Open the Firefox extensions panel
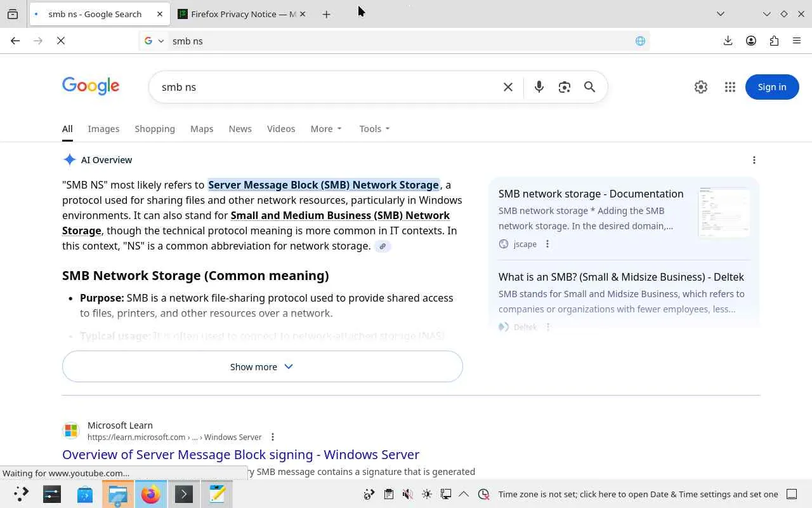Viewport: 812px width, 508px height. [x=774, y=41]
